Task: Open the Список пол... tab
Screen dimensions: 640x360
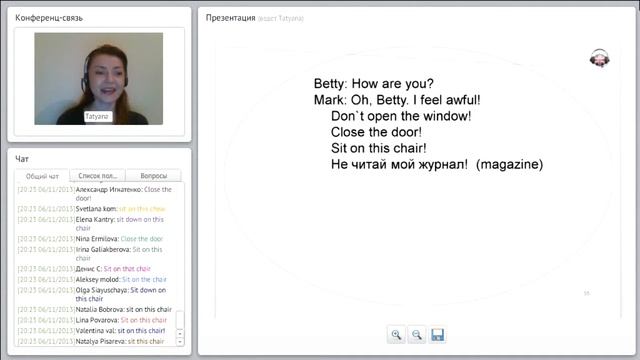Action: (x=98, y=176)
